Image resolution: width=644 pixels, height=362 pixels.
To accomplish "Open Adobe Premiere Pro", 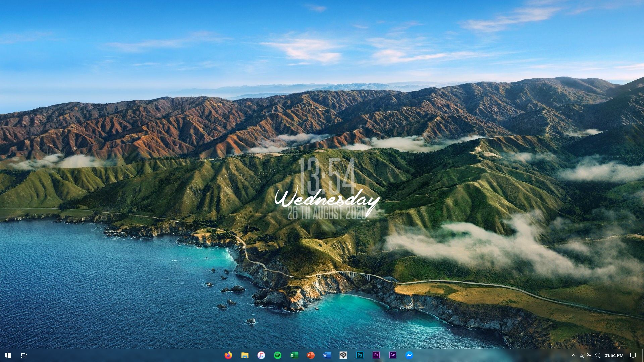I will tap(376, 355).
